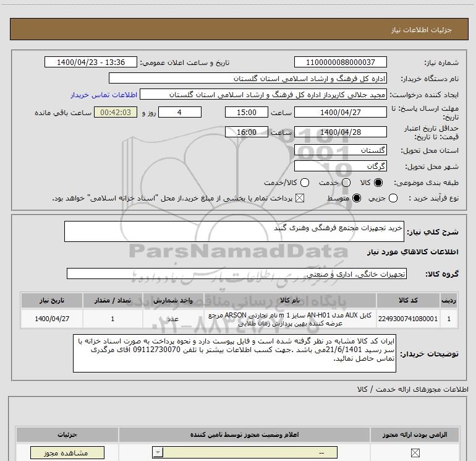Toggle the Islamic treasury payment checkbox
This screenshot has height=461, width=476.
click(300, 198)
